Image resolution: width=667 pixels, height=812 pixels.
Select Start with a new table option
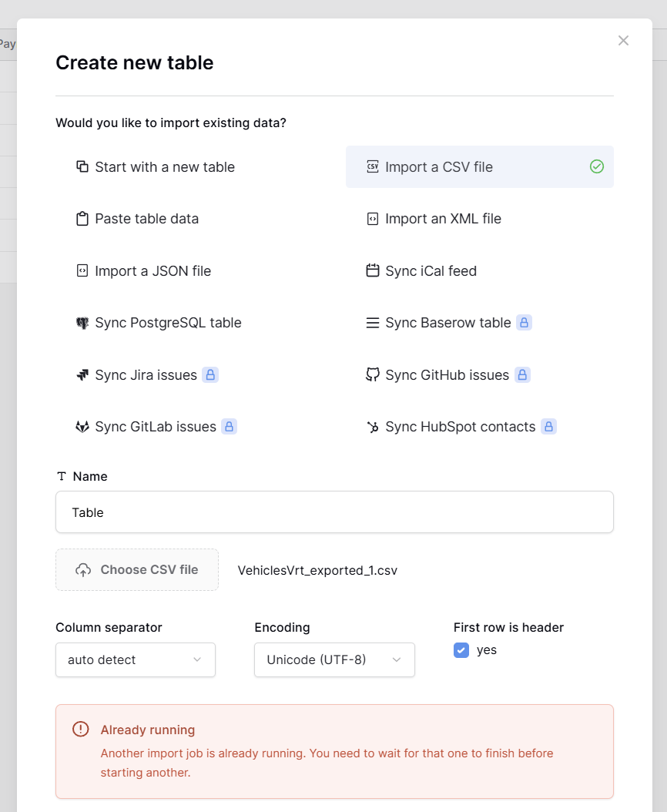click(x=165, y=167)
